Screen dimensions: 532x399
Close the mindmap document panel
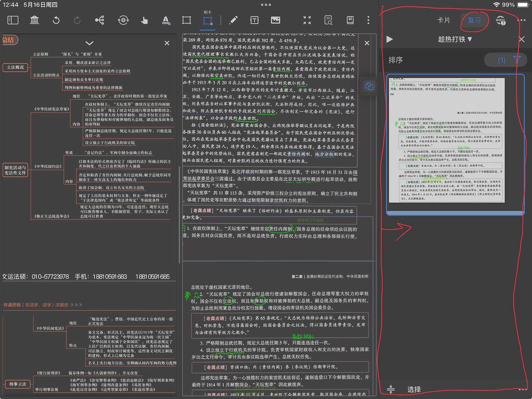167,43
